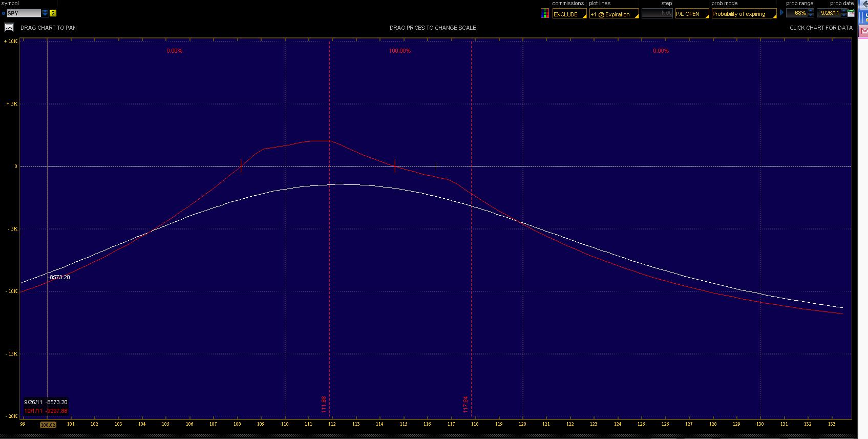
Task: Click the 117.84 upper probability boundary label
Action: (x=465, y=404)
